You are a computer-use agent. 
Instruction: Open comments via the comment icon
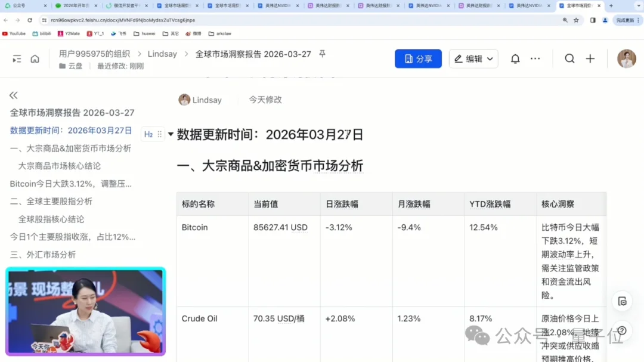click(x=623, y=301)
